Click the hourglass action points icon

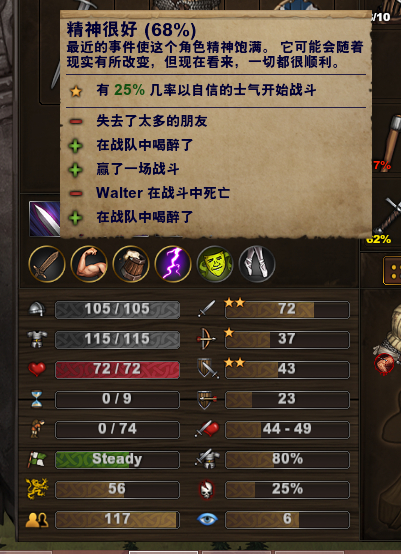click(37, 399)
